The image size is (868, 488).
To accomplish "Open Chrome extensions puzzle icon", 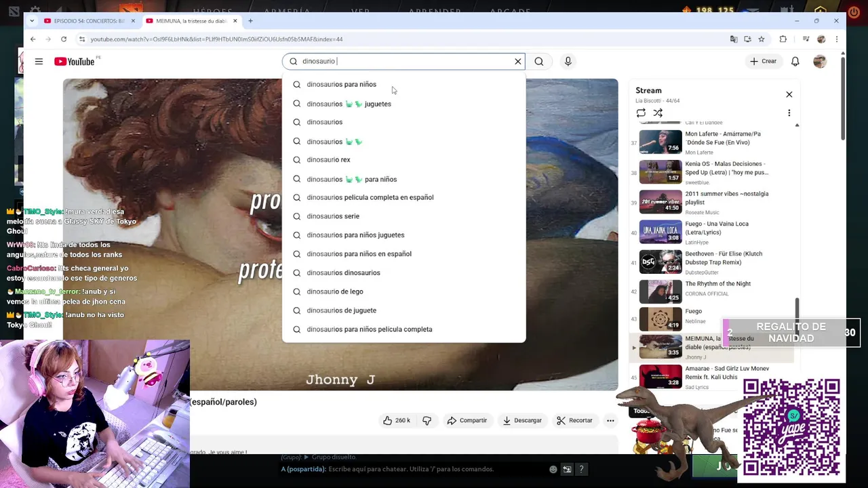I will point(783,39).
